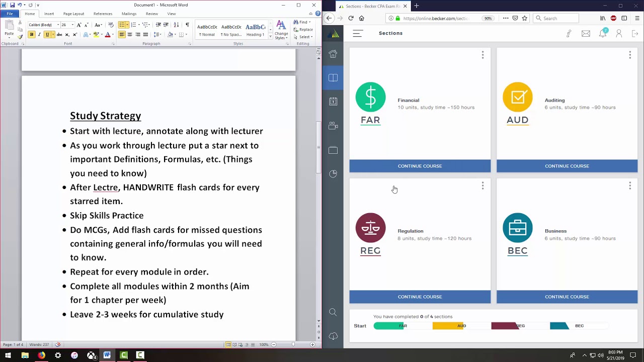Click the Cut scissors icon in Word
Image resolution: width=644 pixels, height=362 pixels.
20,23
